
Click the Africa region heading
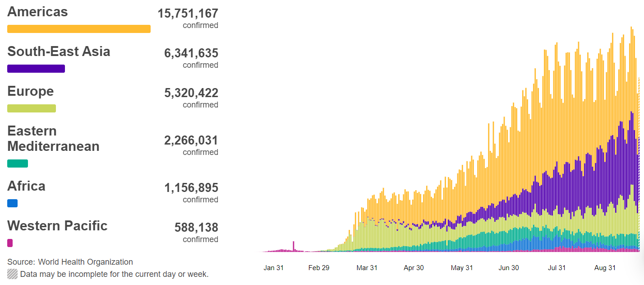pos(26,186)
